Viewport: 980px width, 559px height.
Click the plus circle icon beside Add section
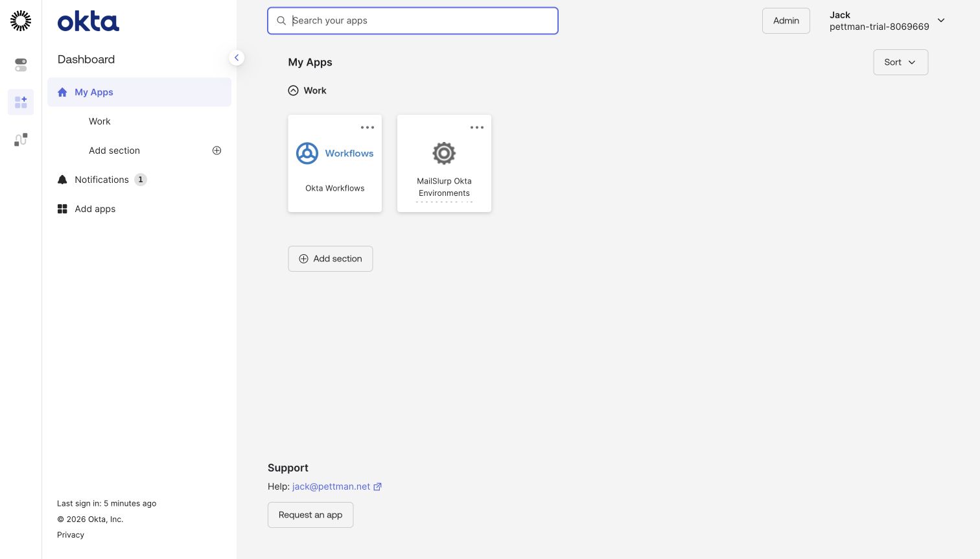point(217,150)
